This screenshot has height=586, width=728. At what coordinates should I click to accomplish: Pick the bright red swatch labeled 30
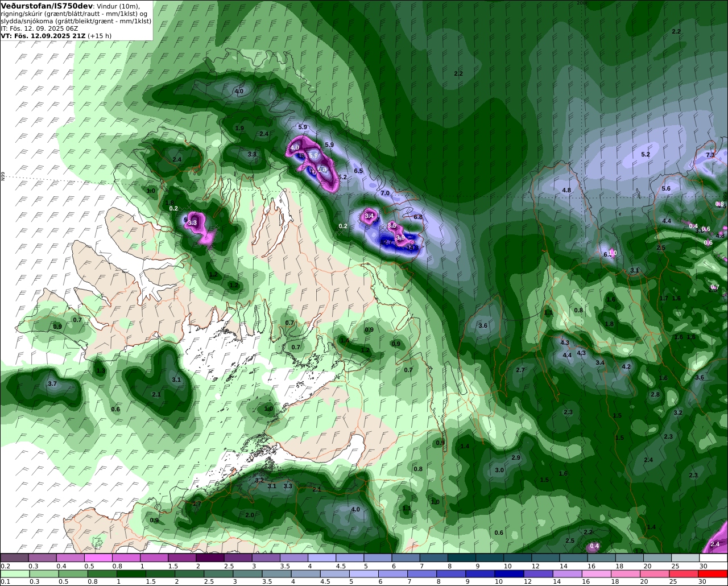click(713, 574)
